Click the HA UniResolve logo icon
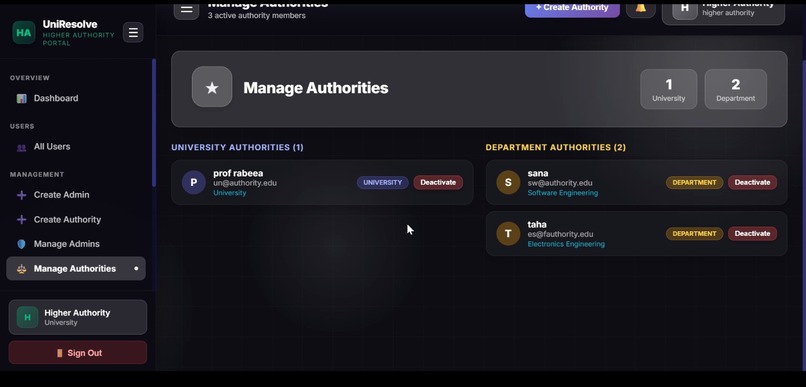This screenshot has height=387, width=806. coord(24,32)
